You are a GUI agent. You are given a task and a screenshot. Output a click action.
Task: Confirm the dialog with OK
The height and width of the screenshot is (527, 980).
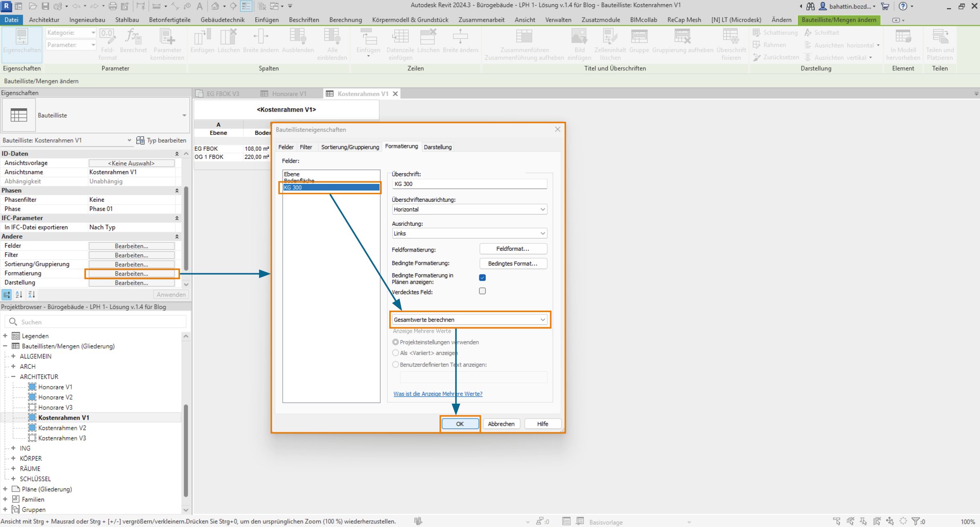point(460,424)
